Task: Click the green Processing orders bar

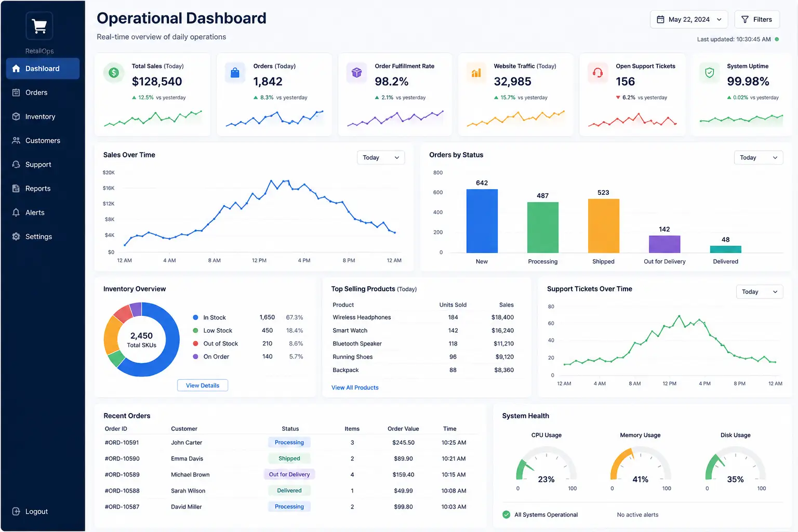Action: point(543,228)
